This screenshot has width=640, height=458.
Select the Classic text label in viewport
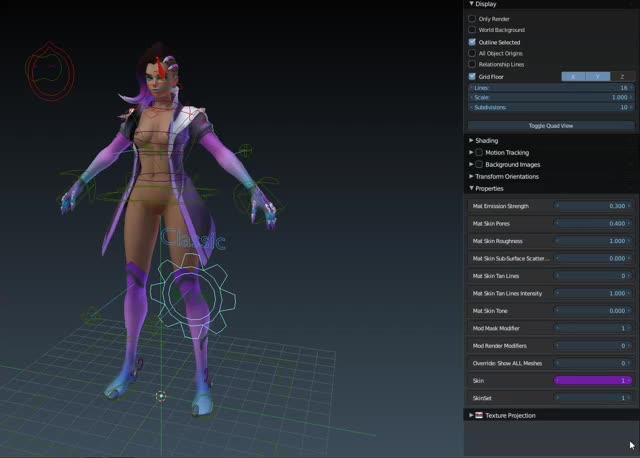click(x=193, y=238)
